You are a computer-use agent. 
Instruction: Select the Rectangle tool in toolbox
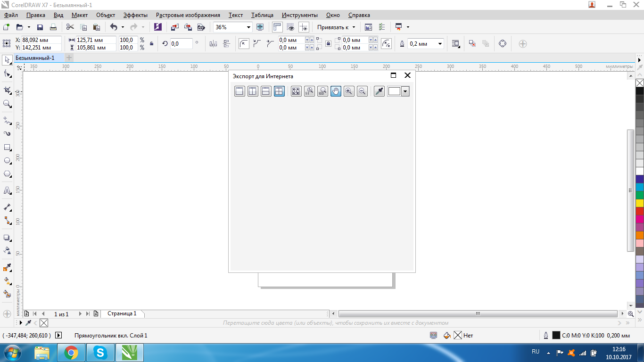[8, 148]
